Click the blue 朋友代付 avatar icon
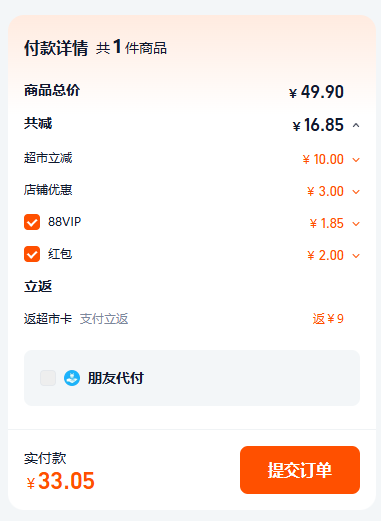The image size is (381, 521). (72, 378)
